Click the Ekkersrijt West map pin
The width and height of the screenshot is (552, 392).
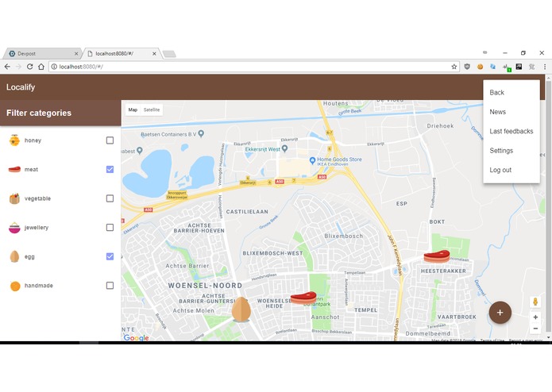pos(285,148)
